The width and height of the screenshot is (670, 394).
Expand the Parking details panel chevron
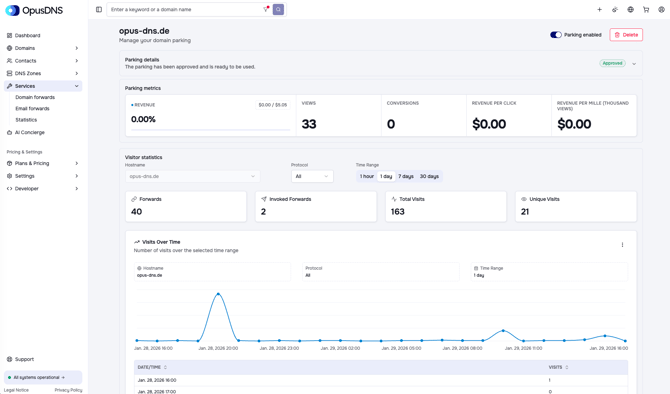634,64
